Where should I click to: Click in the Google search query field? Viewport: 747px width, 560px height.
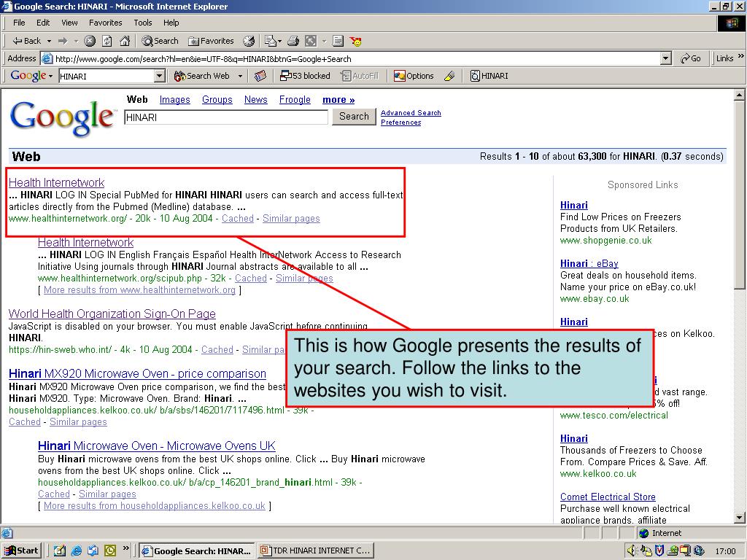click(x=226, y=117)
